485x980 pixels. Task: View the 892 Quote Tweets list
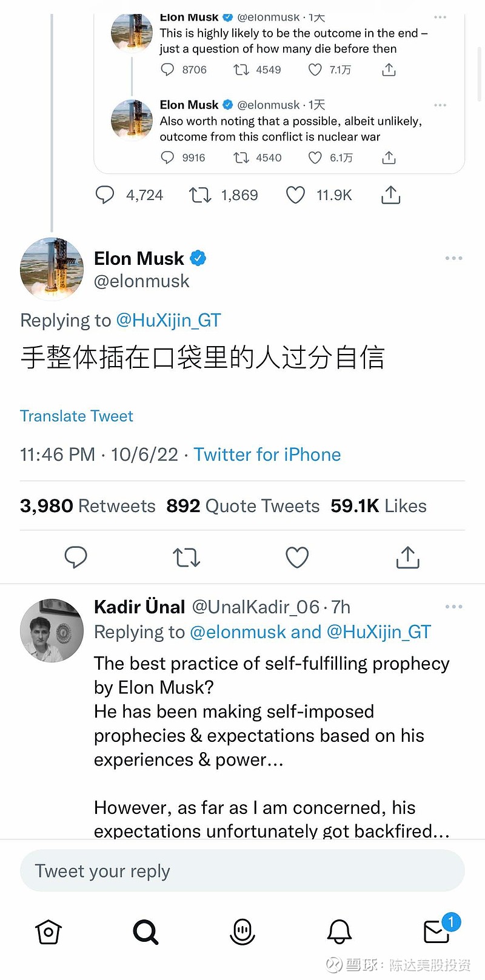242,506
